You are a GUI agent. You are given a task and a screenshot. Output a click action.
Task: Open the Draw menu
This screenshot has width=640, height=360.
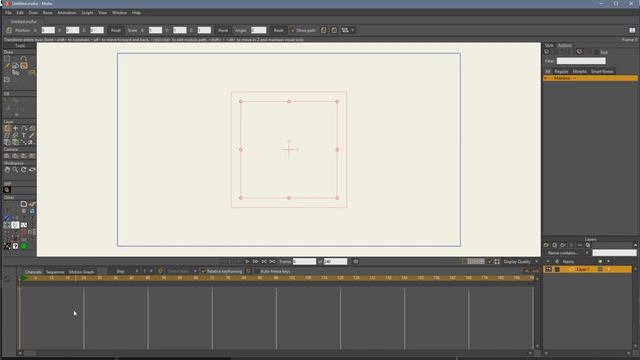(x=33, y=13)
